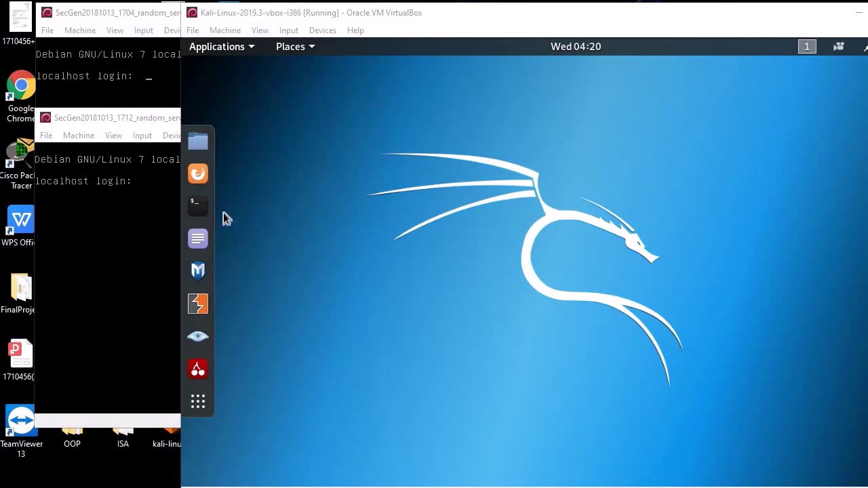Image resolution: width=868 pixels, height=488 pixels.
Task: Click the screen recorder icon in Kali top bar
Action: point(839,46)
